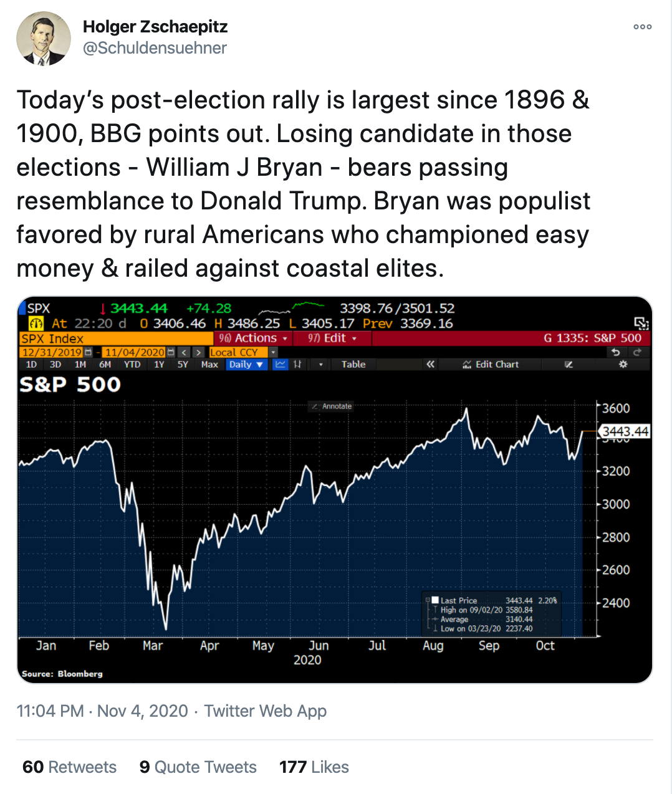672x794 pixels.
Task: Open the tweet's three-dot more menu
Action: pos(642,27)
